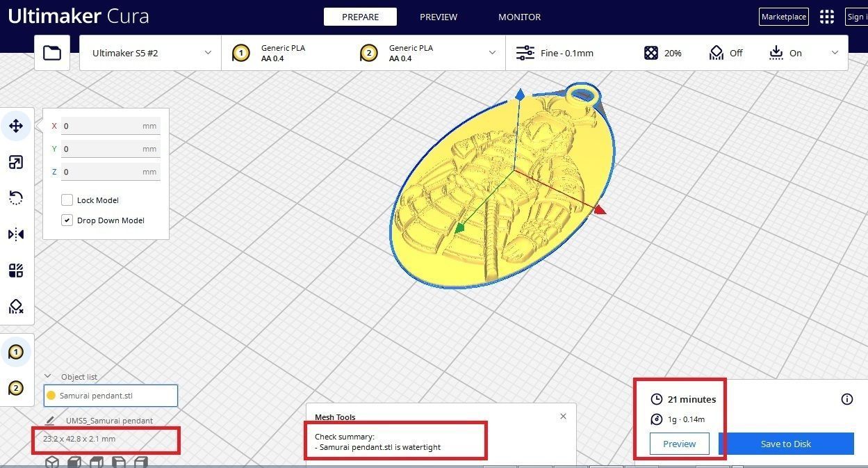Assign model to extruder 2 in sidebar
The width and height of the screenshot is (868, 468).
tap(16, 388)
